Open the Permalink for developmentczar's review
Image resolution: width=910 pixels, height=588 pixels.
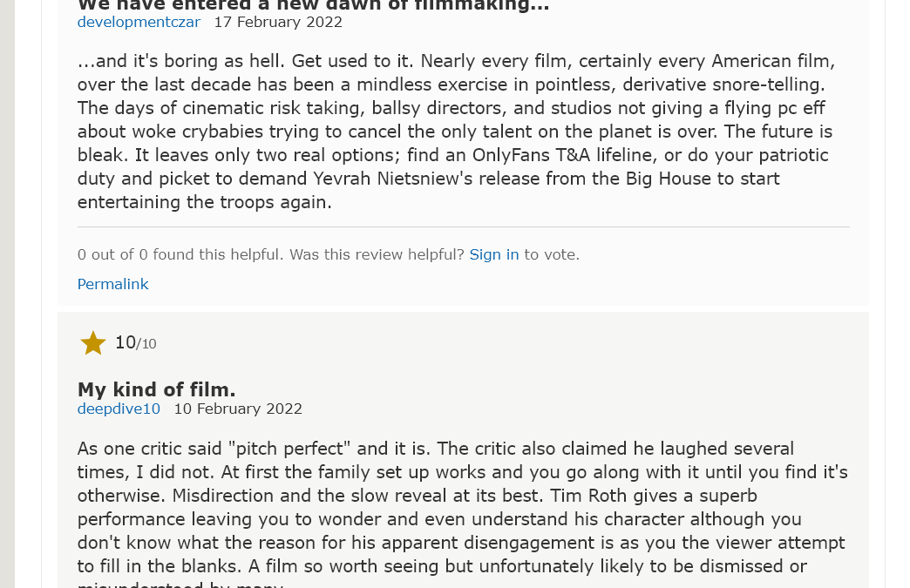[112, 284]
